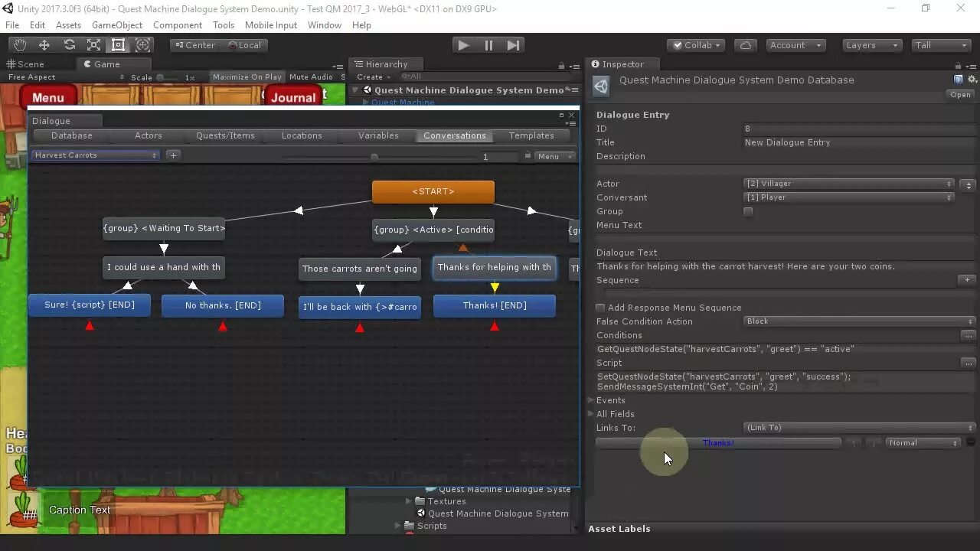
Task: Enable Add Response Menu Sequence checkbox
Action: pyautogui.click(x=600, y=308)
